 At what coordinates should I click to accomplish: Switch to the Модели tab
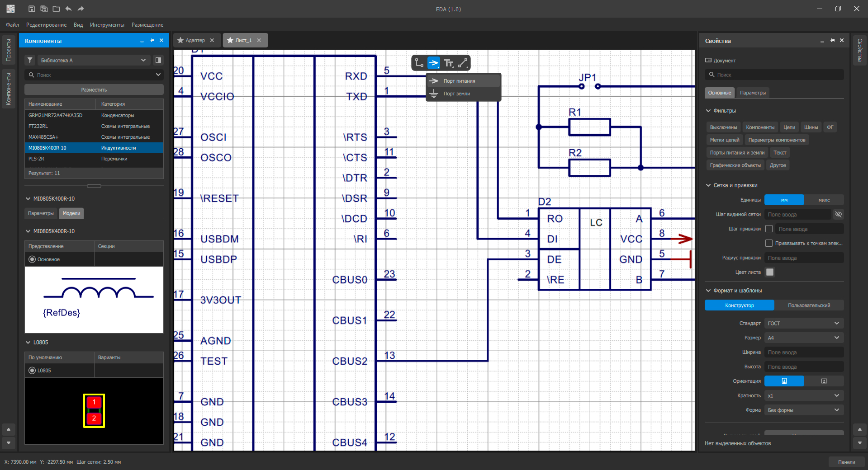pos(71,213)
